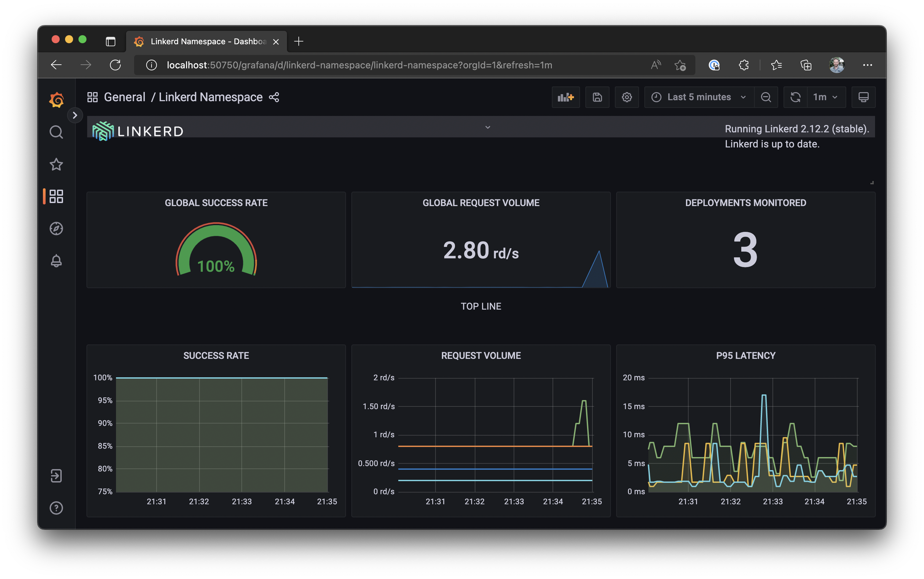This screenshot has width=924, height=579.
Task: Open Explore compass icon
Action: (56, 229)
